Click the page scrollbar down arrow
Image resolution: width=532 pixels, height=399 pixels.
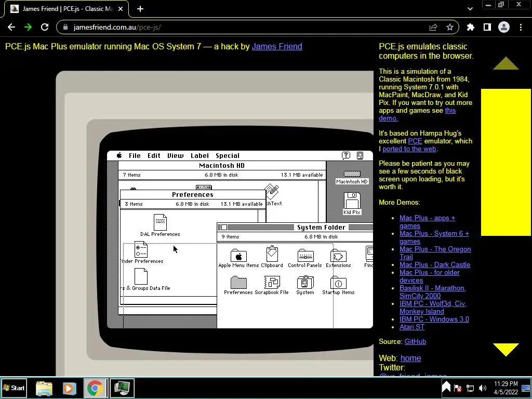(506, 350)
